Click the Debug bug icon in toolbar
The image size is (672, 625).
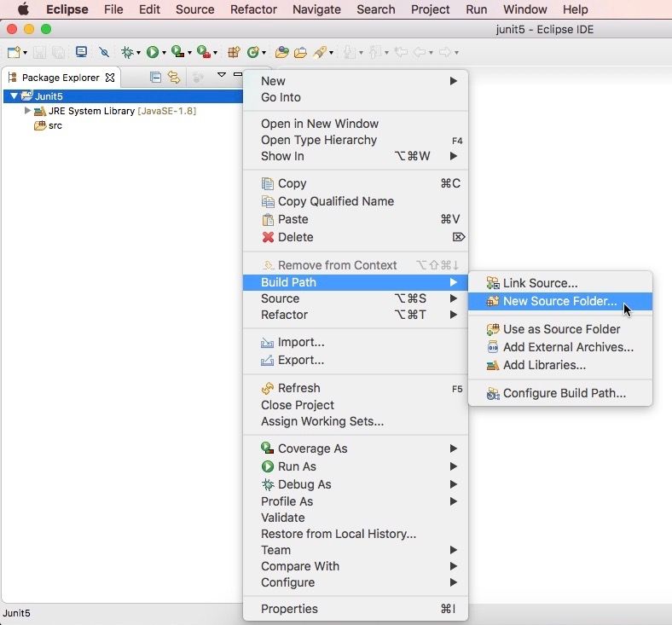pos(127,52)
